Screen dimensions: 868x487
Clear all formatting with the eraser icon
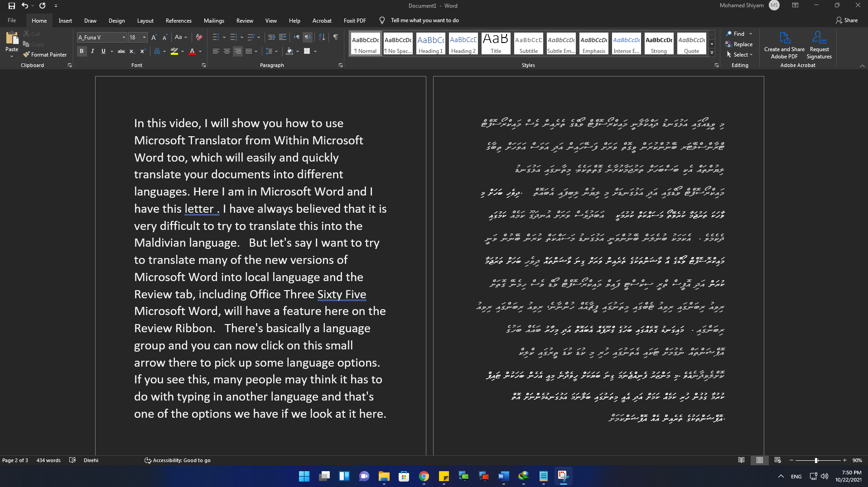point(199,38)
